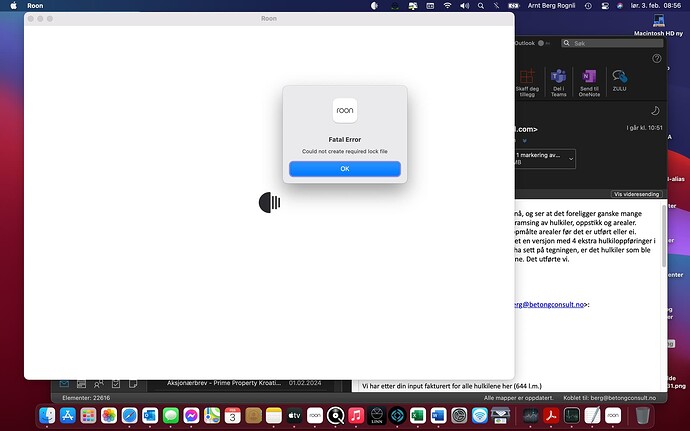Open Finder from the Dock
This screenshot has width=690, height=431.
click(x=48, y=415)
